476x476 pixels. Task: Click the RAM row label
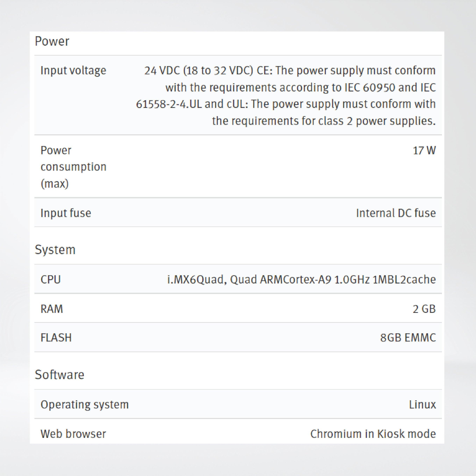point(52,309)
